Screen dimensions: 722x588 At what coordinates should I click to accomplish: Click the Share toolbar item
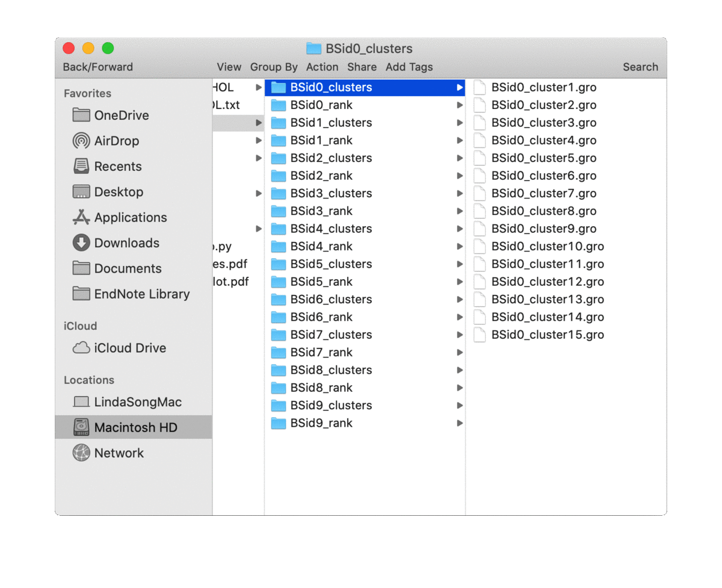point(362,67)
